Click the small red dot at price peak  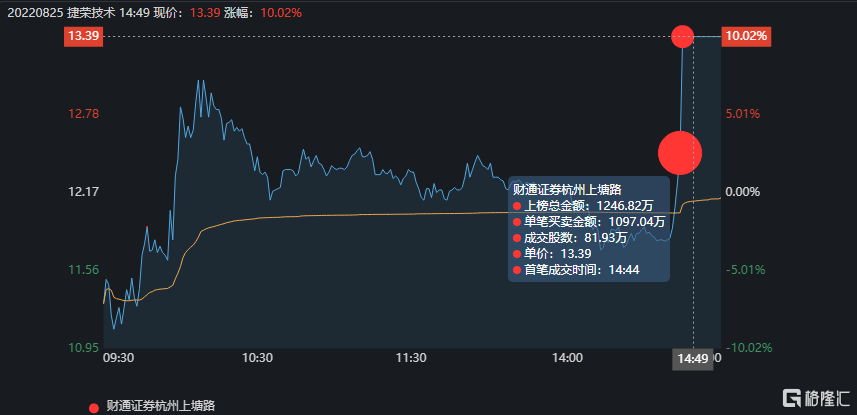tap(682, 37)
